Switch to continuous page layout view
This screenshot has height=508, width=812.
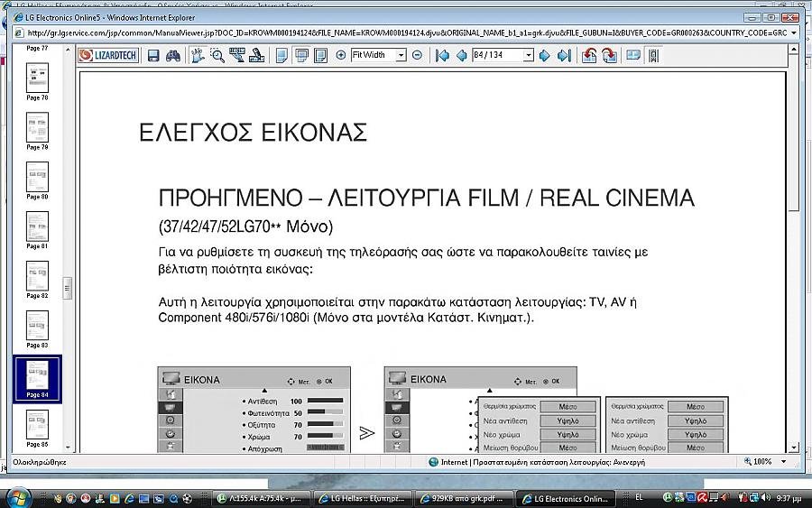click(x=301, y=55)
